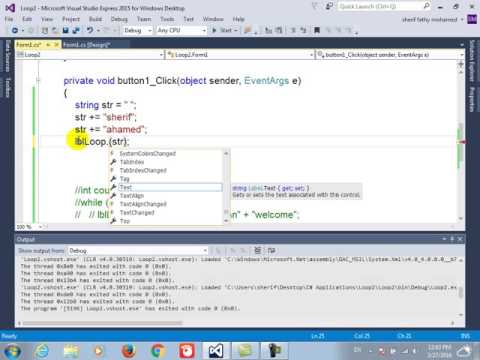Open Internet Explorer from the taskbar
Screen dimensions: 480x360
click(x=41, y=351)
